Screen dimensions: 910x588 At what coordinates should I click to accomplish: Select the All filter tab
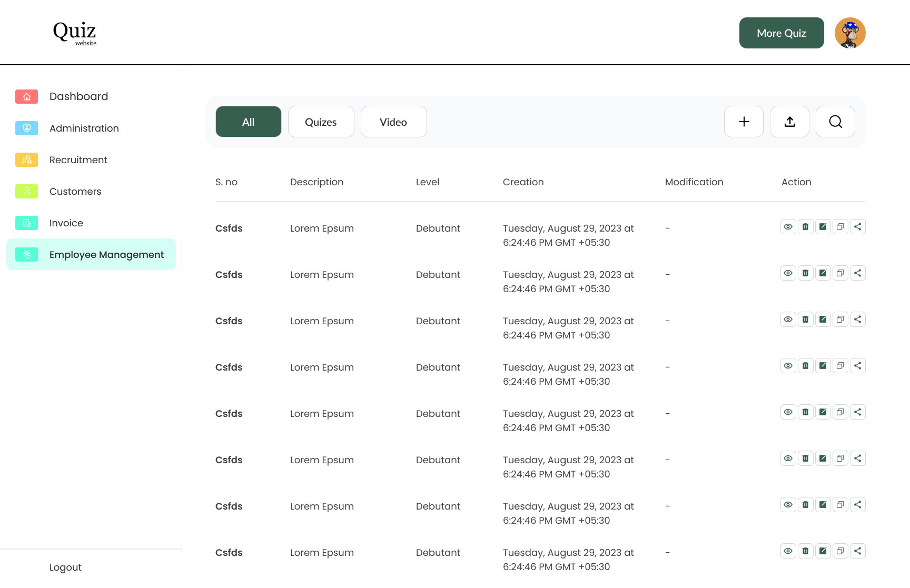tap(249, 122)
